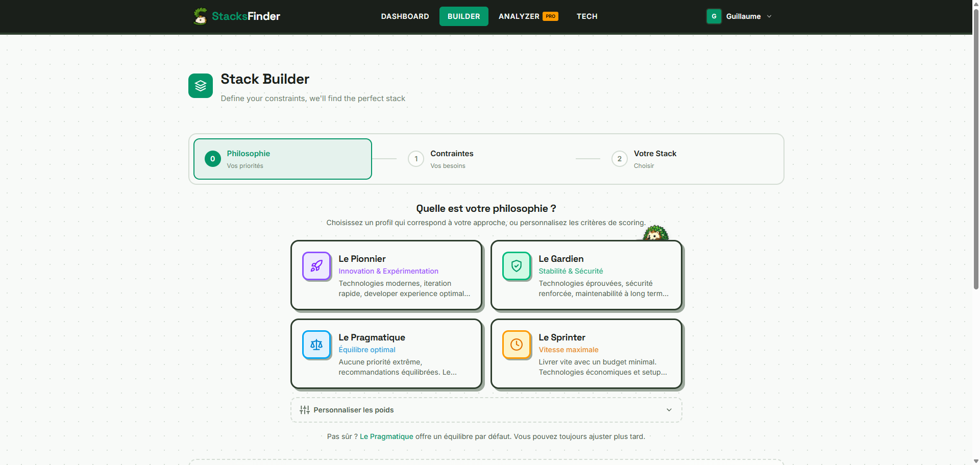Choose the Le Sprinter profile card
Viewport: 980px width, 465px height.
coord(586,354)
